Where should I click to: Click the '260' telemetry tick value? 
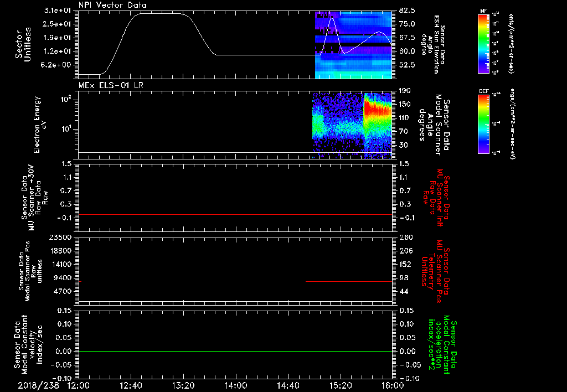(405, 238)
